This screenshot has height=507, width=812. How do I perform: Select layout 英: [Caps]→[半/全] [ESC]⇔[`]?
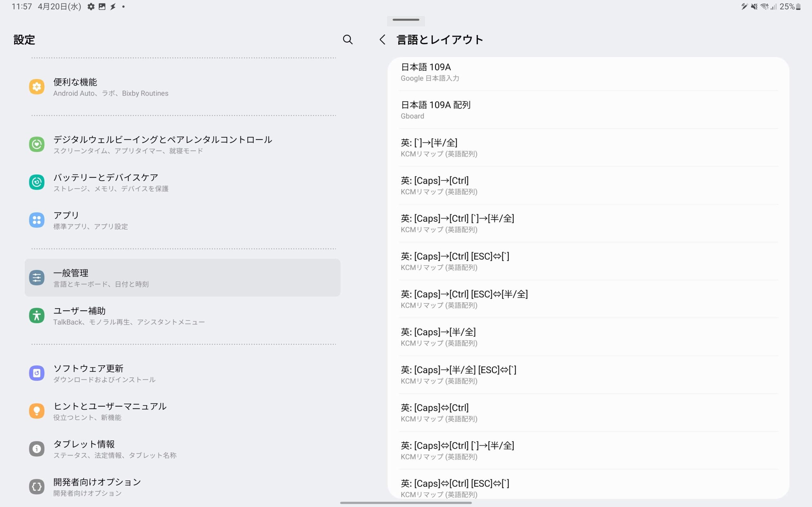[x=588, y=375]
